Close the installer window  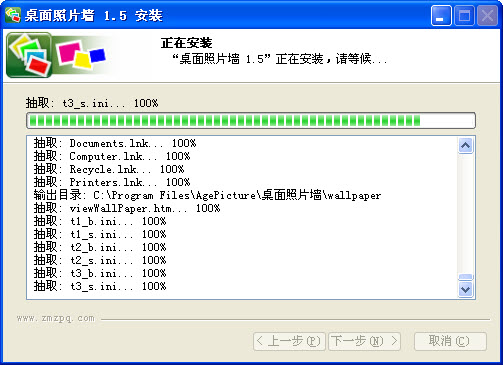487,15
